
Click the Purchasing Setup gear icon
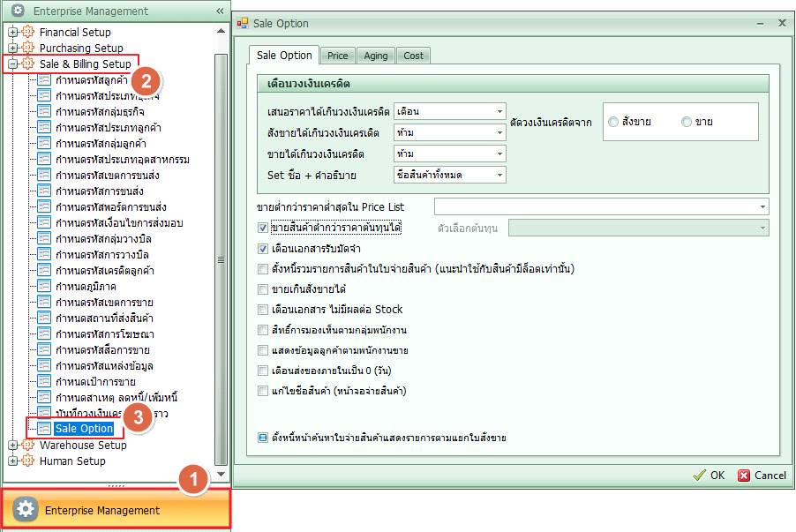[x=27, y=49]
